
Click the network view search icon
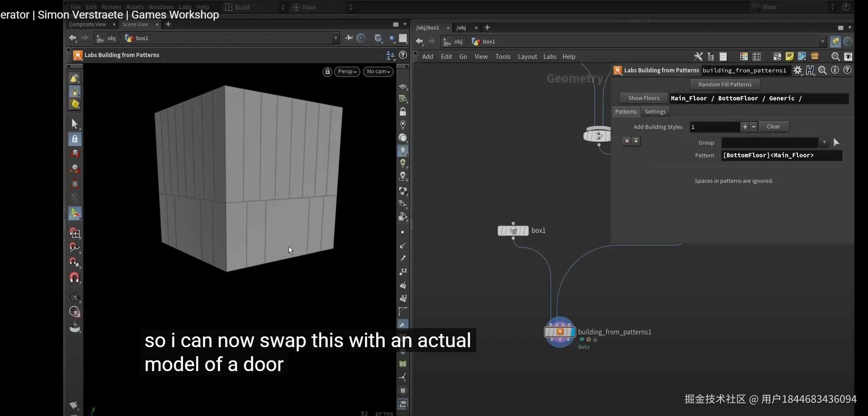[835, 56]
